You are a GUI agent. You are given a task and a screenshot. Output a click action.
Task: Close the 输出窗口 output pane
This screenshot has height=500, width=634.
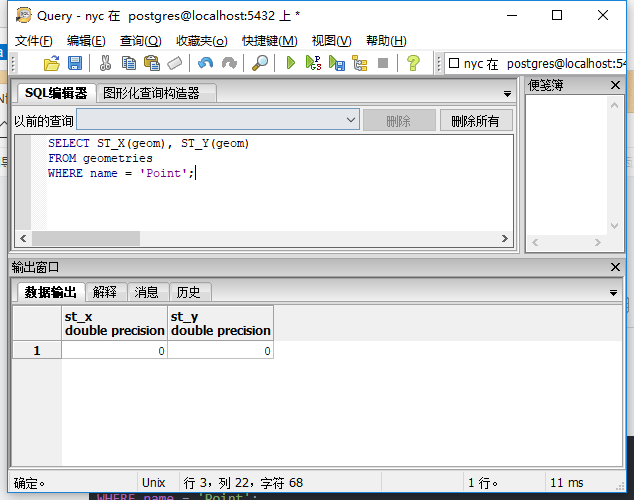pos(615,267)
